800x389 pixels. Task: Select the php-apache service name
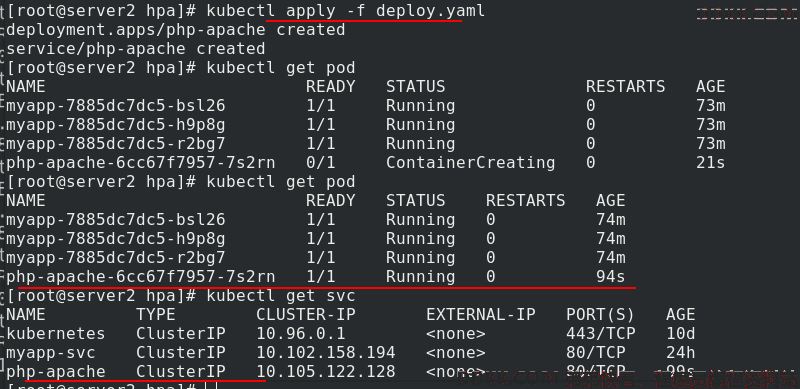tap(56, 372)
